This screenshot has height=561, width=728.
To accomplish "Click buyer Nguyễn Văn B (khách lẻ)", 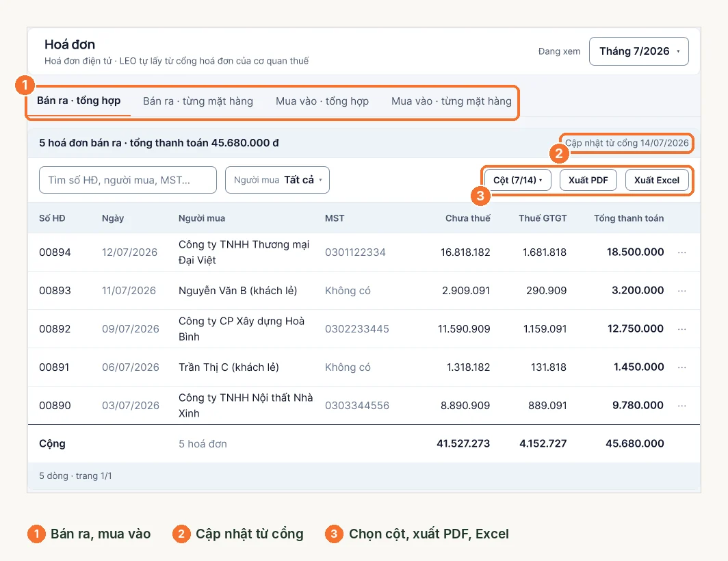I will coord(237,291).
